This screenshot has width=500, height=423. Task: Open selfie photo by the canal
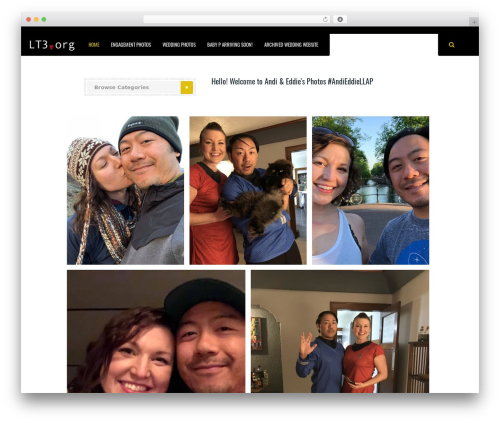click(x=371, y=190)
